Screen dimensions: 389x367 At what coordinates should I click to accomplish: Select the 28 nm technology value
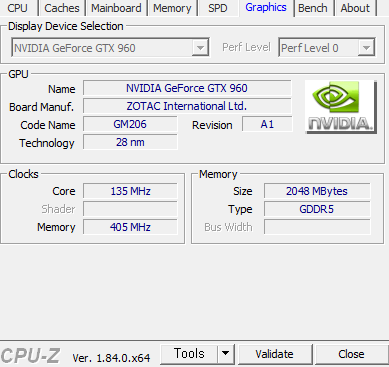click(130, 142)
